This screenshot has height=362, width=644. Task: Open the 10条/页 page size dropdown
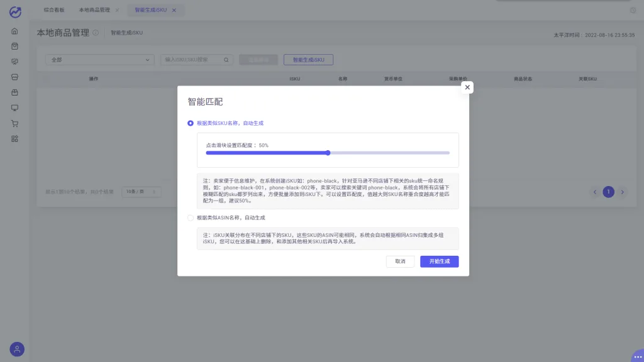point(141,192)
